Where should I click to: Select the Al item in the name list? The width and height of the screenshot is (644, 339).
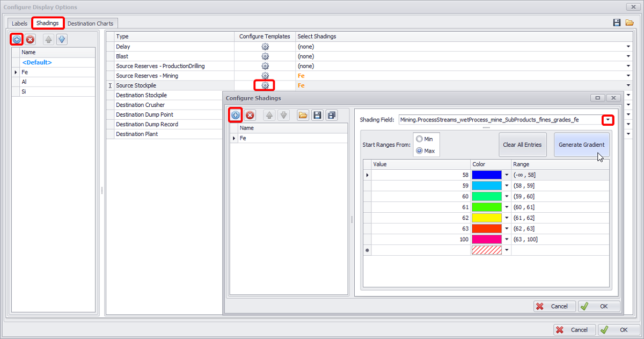point(24,82)
